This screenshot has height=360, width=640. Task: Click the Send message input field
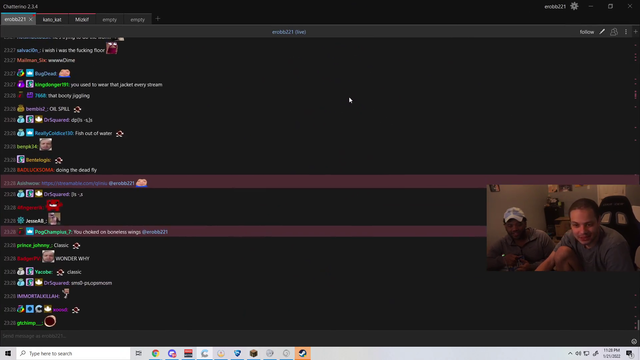[x=314, y=336]
